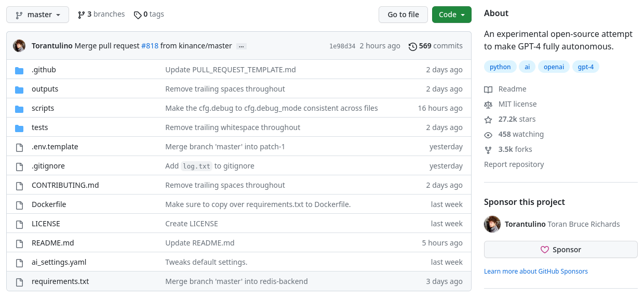644x297 pixels.
Task: Open commit 'Tweaks default settings.'
Action: pyautogui.click(x=206, y=262)
